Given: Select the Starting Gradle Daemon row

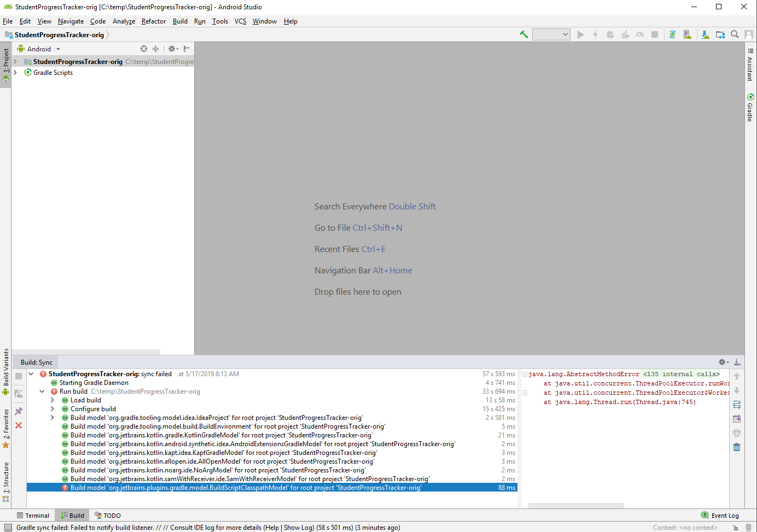Looking at the screenshot, I should click(272, 383).
